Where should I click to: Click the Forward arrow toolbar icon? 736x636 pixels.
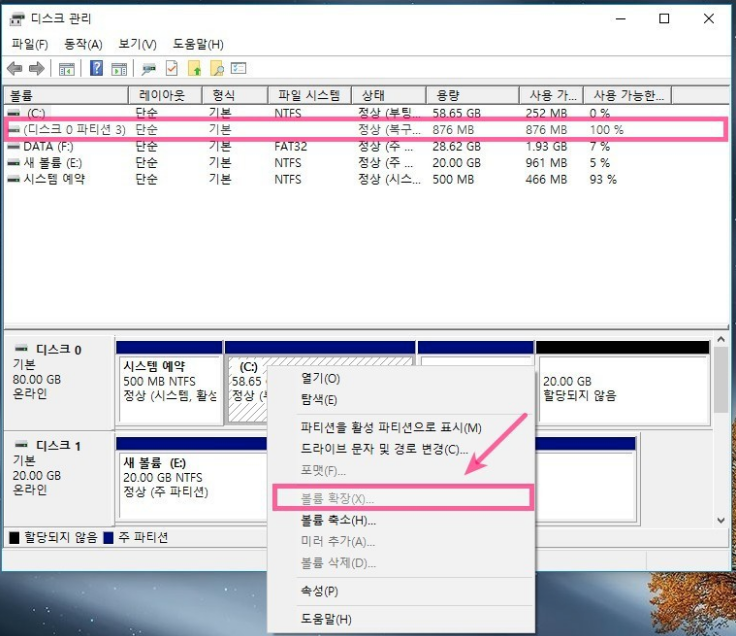click(x=37, y=69)
